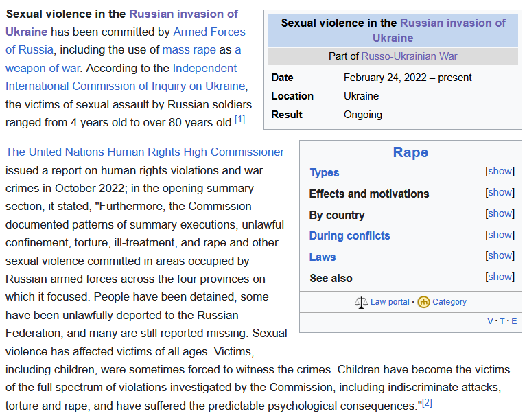Show the Effects and motivations section

click(500, 192)
